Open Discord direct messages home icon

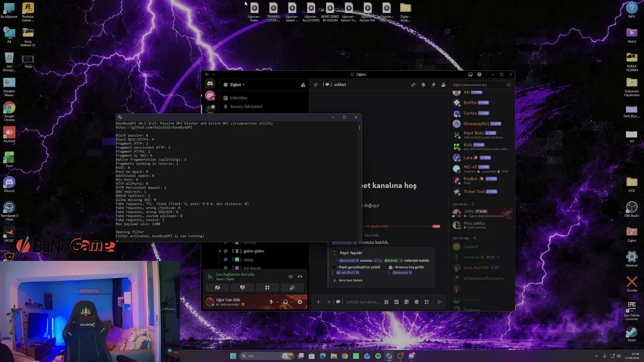tap(210, 84)
